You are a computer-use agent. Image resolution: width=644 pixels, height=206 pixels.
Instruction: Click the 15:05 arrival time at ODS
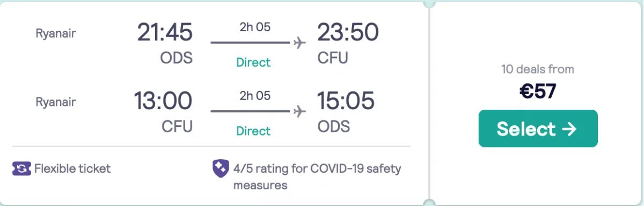(x=346, y=101)
